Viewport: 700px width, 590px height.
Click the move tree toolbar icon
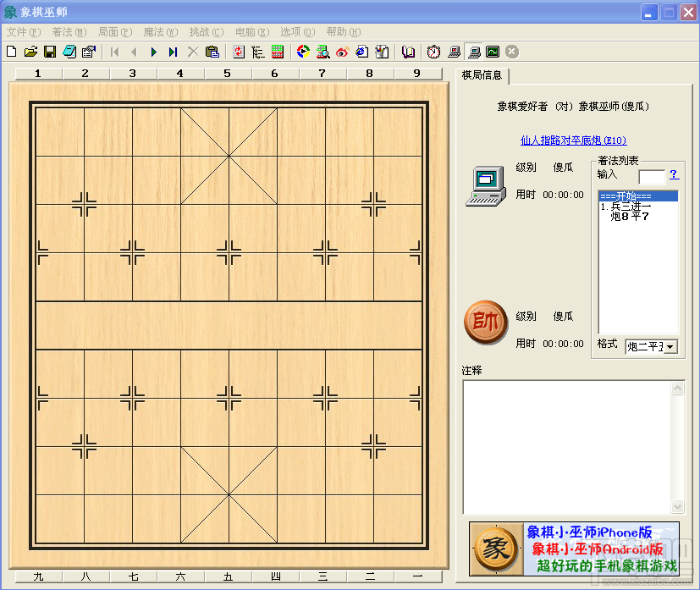pos(258,52)
